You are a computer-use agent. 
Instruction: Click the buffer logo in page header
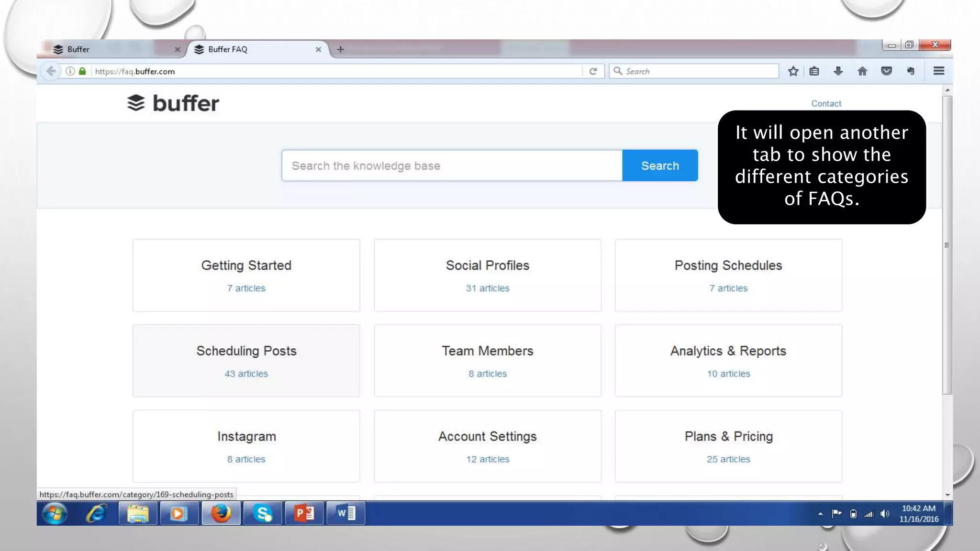pos(173,103)
